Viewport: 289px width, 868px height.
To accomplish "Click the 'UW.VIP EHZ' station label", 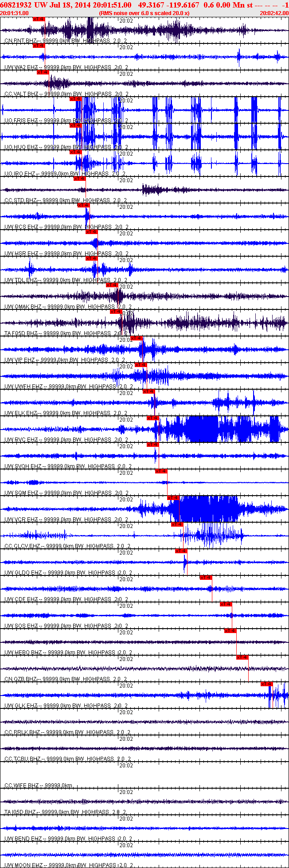I will coord(20,360).
